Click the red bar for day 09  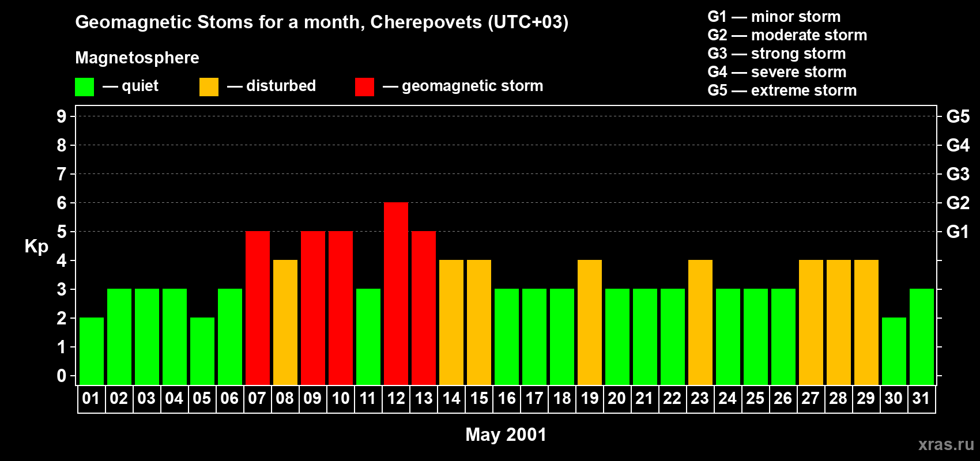tap(313, 308)
